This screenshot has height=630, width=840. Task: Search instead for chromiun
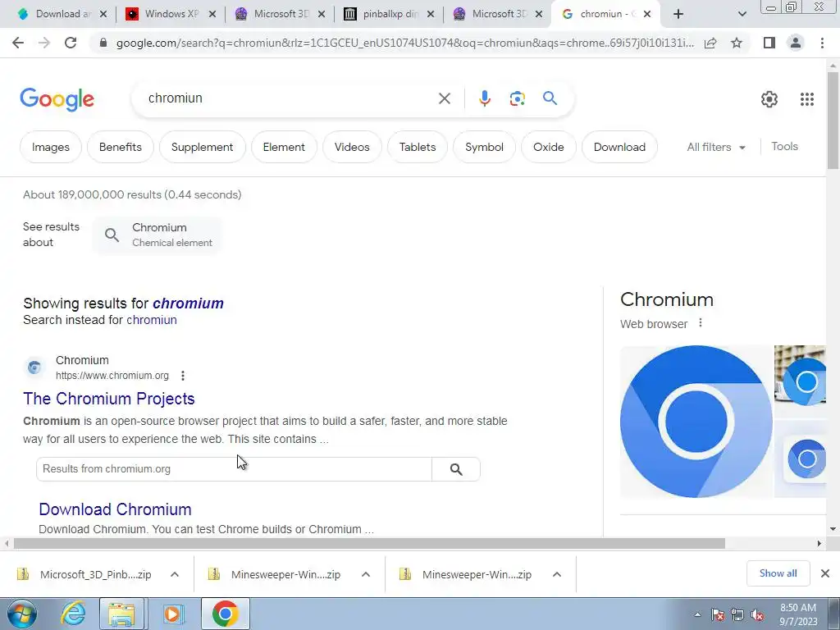pos(152,320)
